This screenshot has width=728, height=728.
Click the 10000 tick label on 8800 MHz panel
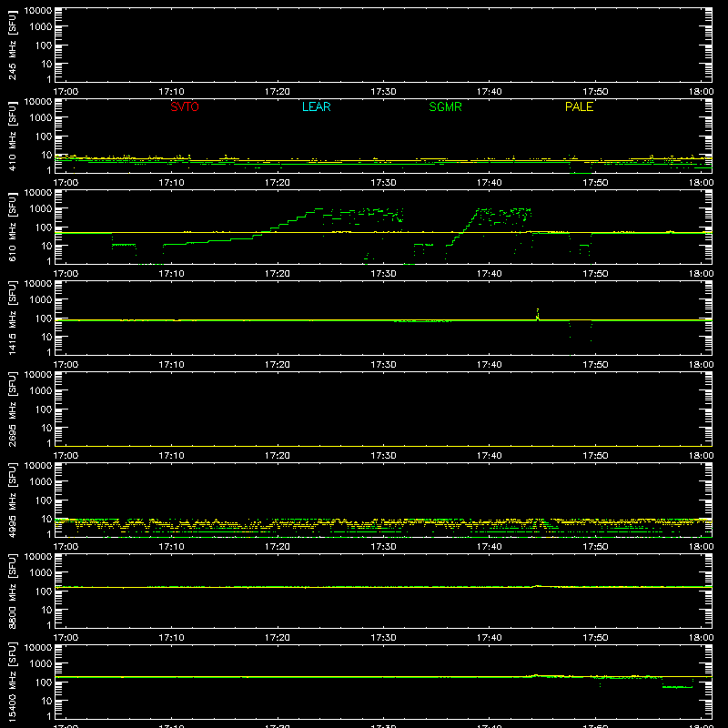pyautogui.click(x=38, y=557)
